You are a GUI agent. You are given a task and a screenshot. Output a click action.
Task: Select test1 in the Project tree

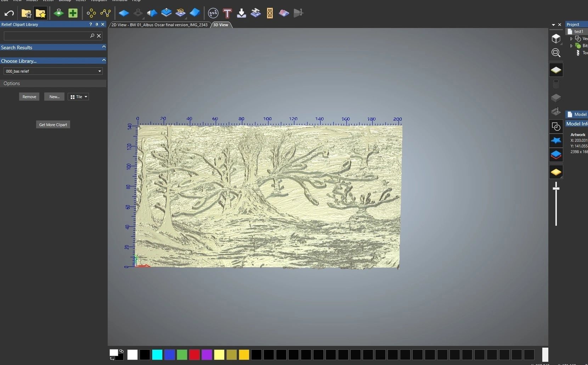click(x=579, y=32)
